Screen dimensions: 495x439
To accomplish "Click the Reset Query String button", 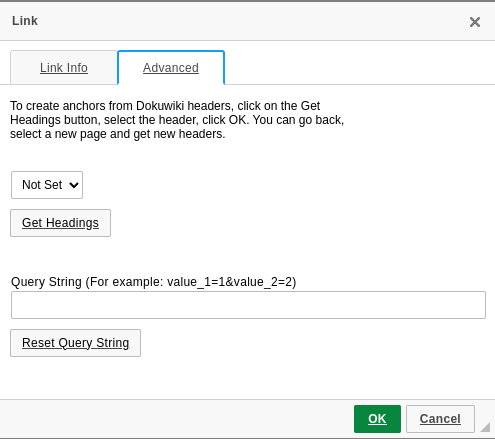I will coord(75,343).
